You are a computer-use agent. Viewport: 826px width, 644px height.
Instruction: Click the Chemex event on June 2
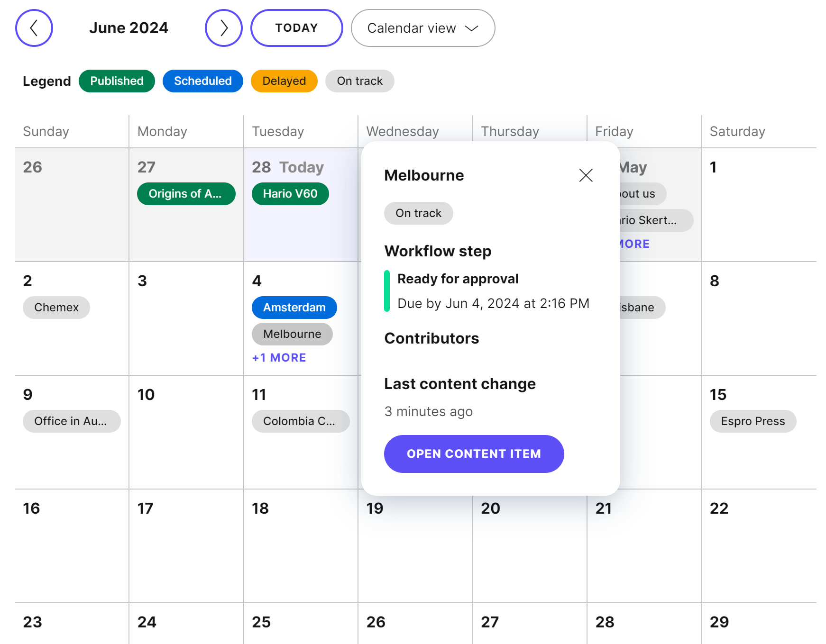(56, 307)
